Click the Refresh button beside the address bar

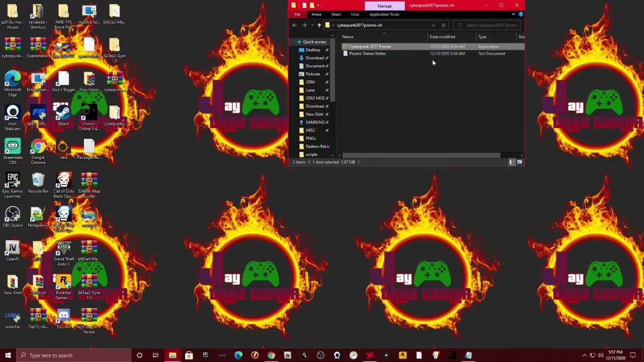(x=443, y=25)
